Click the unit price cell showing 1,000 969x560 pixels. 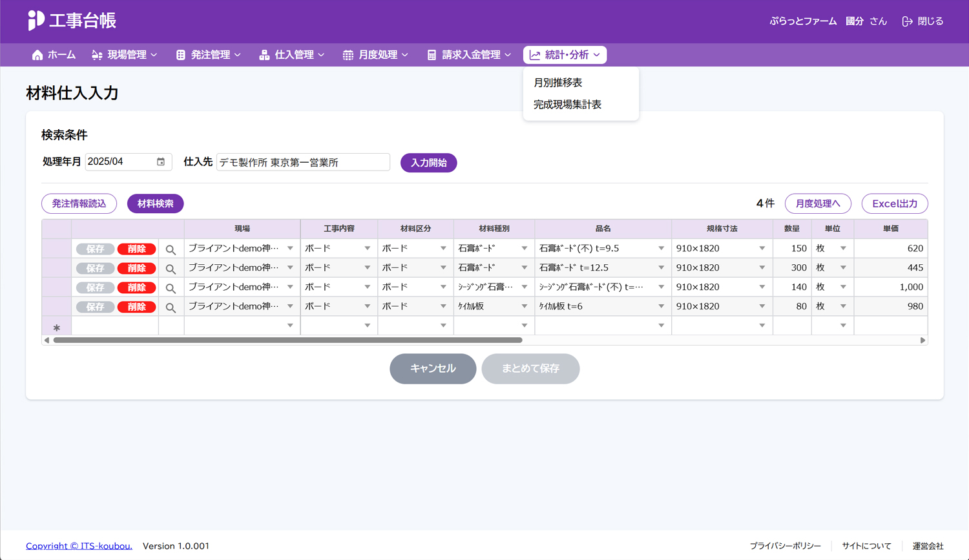[x=891, y=287]
